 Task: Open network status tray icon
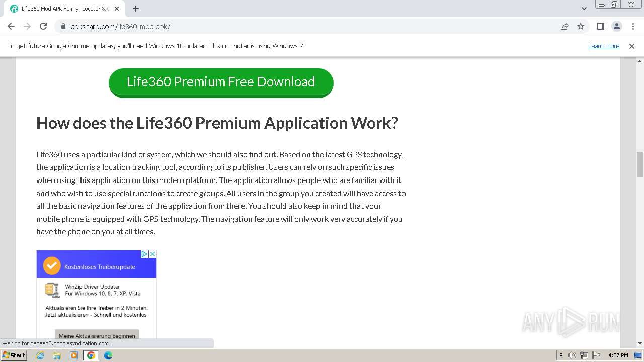(x=584, y=355)
